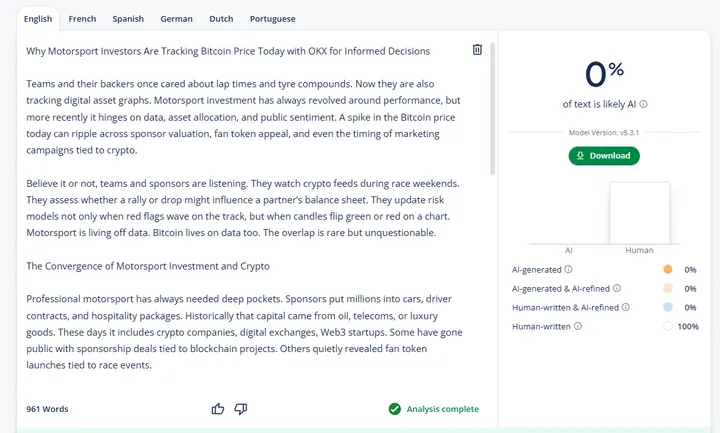
Task: Click the 0% value for AI-generated row
Action: (690, 270)
